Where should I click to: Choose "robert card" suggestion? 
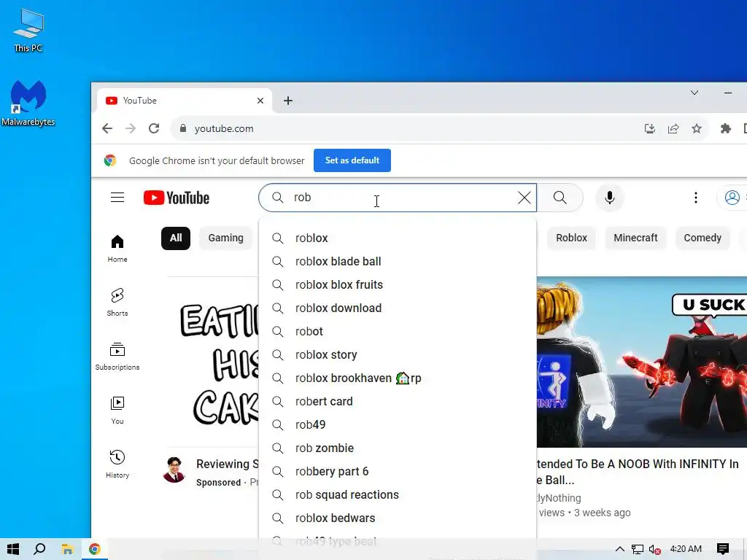[x=398, y=402]
